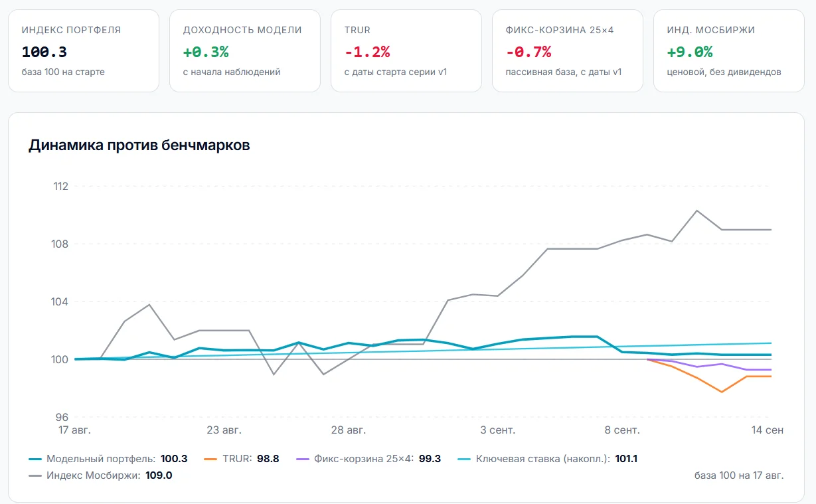The width and height of the screenshot is (816, 504).
Task: Toggle the Ключевая ставка (накопл.) legend entry
Action: (x=547, y=459)
